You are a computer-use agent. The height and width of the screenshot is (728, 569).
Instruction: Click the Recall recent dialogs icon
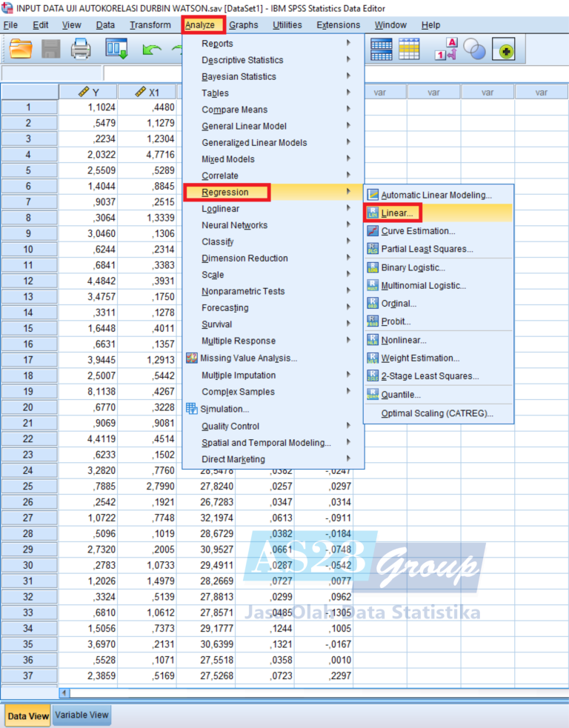click(116, 49)
